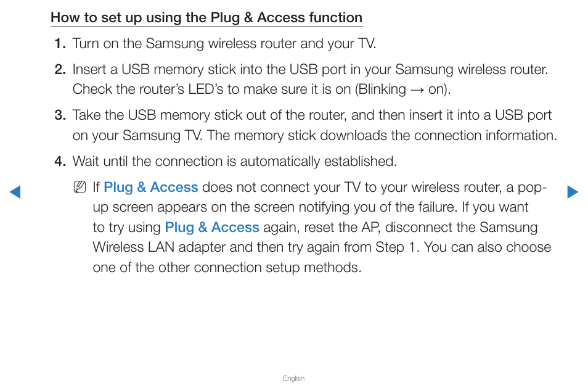Click the note icon before 'If Plug & Access'

point(80,187)
